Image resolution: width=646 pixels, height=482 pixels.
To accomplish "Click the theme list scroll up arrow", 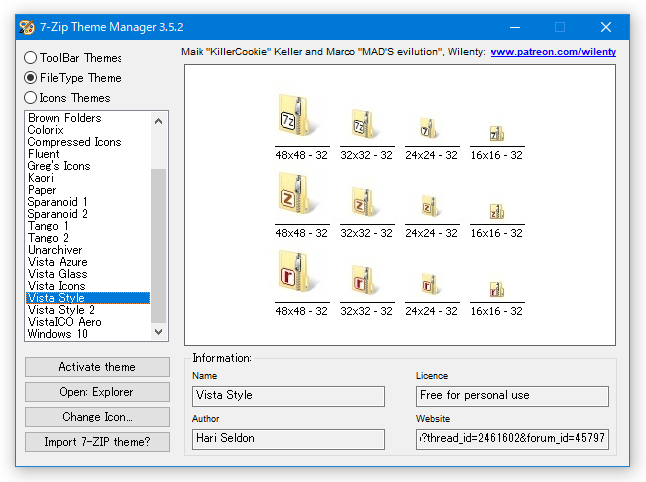I will click(x=159, y=121).
